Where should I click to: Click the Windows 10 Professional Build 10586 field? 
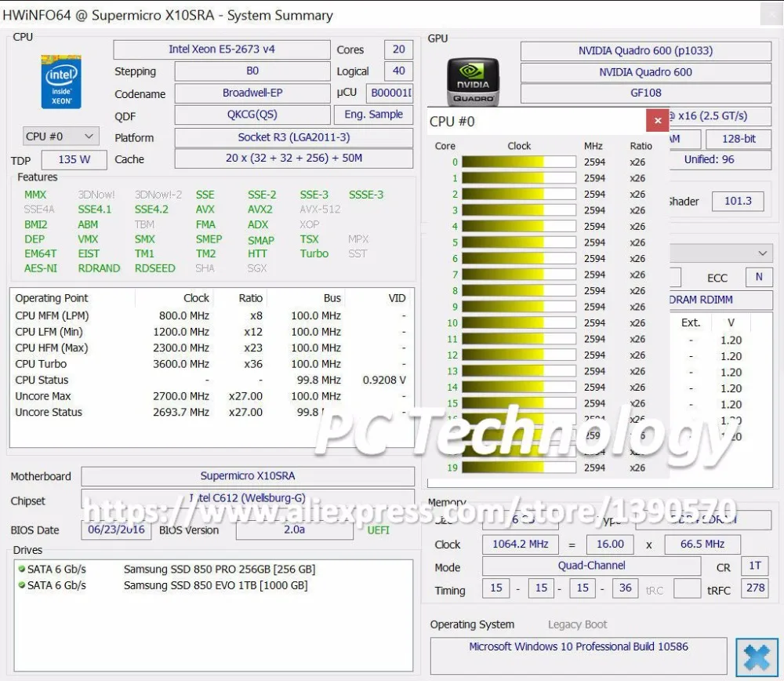click(579, 655)
